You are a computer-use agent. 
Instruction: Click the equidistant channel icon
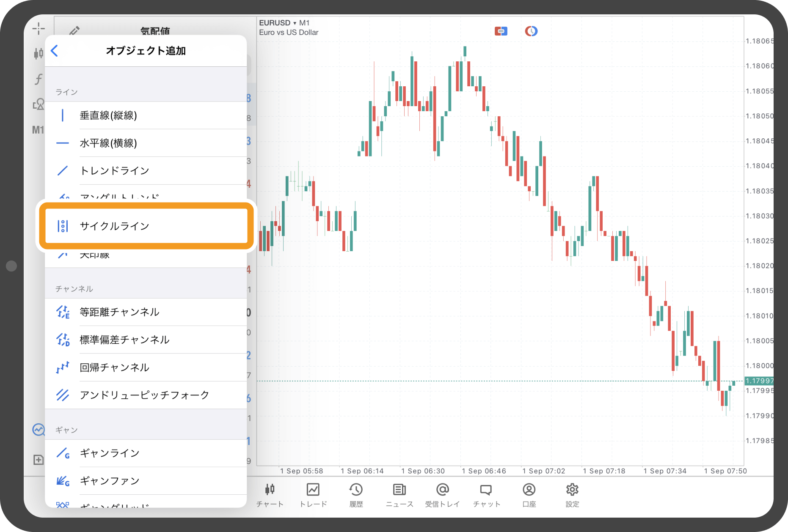tap(63, 312)
